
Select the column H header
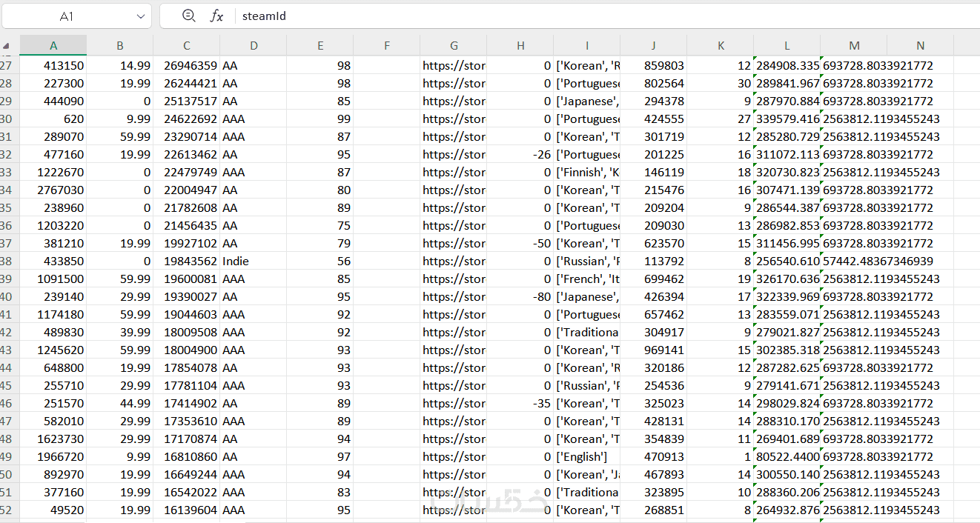pyautogui.click(x=520, y=46)
